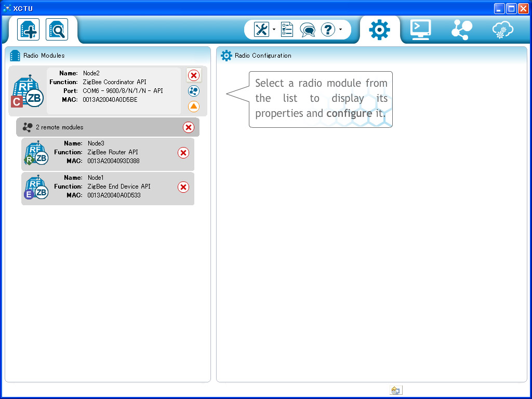Click the Radio Modules panel icon
532x399 pixels.
(x=15, y=56)
